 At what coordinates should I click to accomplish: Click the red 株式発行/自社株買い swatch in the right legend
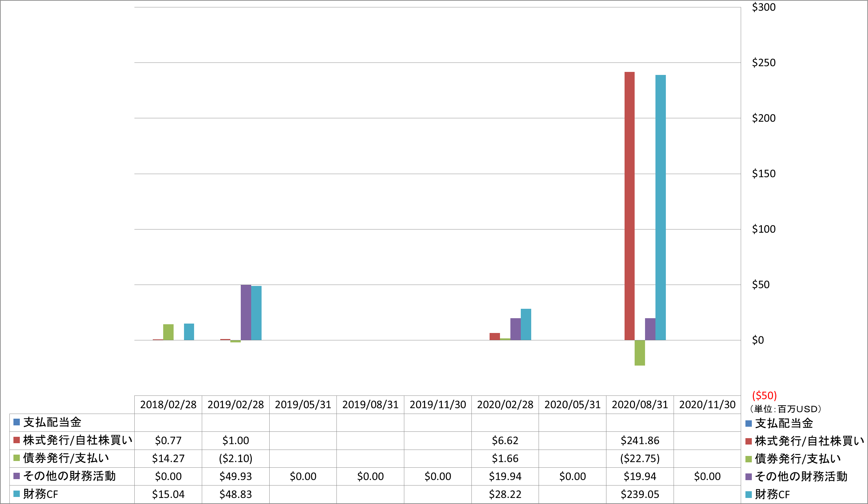[x=748, y=441]
